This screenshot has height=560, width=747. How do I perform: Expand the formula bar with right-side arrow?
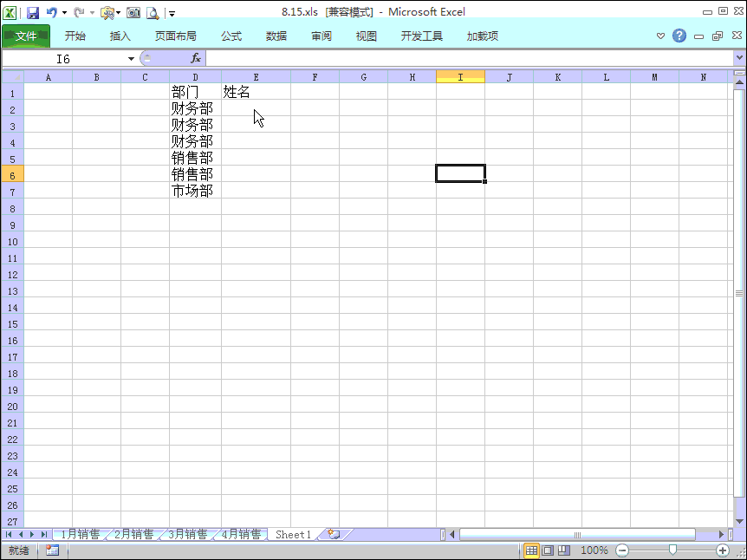click(x=739, y=58)
